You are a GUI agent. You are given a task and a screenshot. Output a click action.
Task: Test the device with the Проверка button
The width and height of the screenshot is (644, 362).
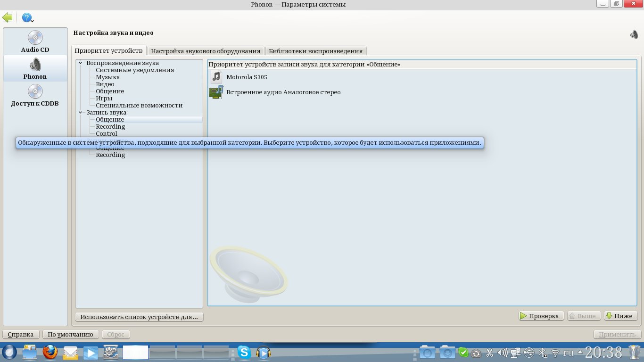540,316
